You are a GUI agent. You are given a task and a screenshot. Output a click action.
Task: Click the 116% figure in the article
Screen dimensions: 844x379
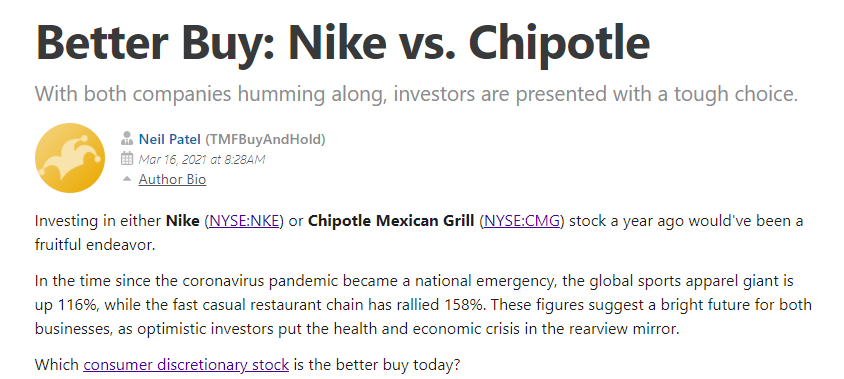pos(76,305)
